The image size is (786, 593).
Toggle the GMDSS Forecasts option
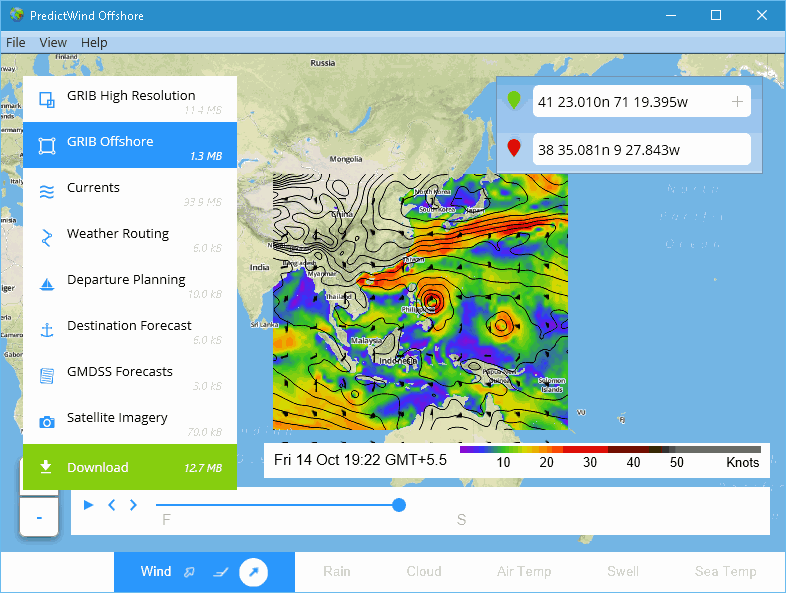pyautogui.click(x=130, y=375)
